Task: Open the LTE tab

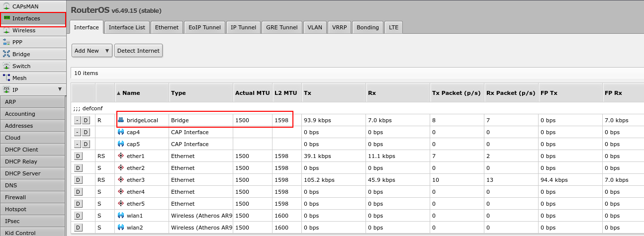Action: 393,27
